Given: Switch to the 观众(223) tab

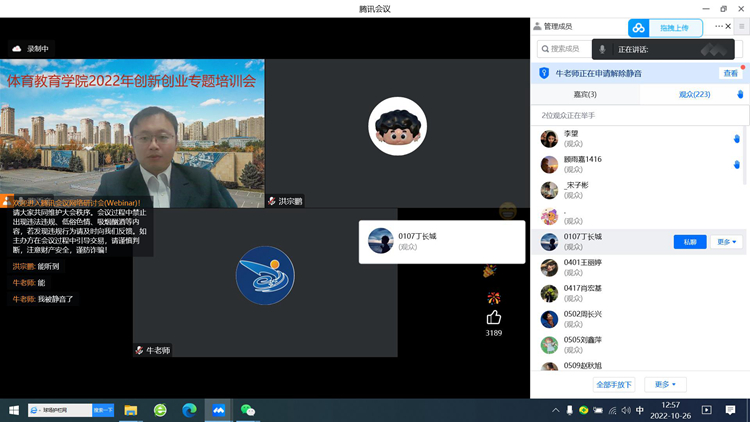Looking at the screenshot, I should [693, 94].
